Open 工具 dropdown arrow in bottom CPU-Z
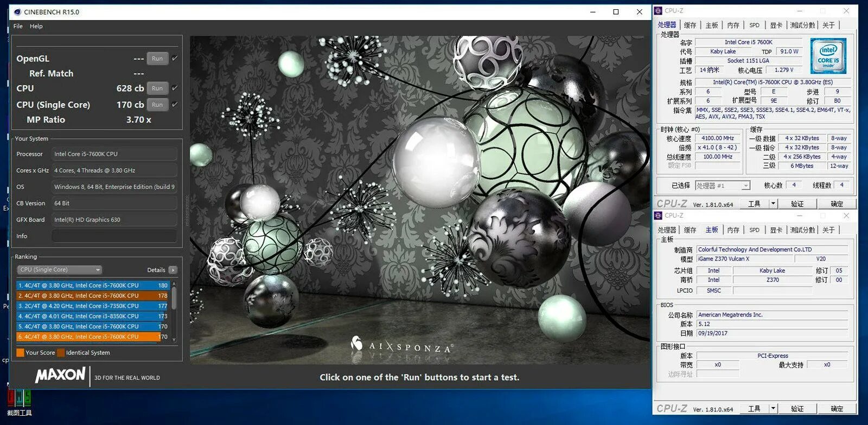This screenshot has width=868, height=425. tap(774, 409)
